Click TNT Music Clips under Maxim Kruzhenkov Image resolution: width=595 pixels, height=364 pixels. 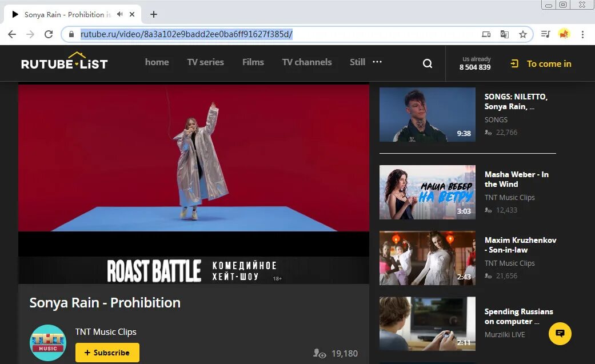click(510, 263)
